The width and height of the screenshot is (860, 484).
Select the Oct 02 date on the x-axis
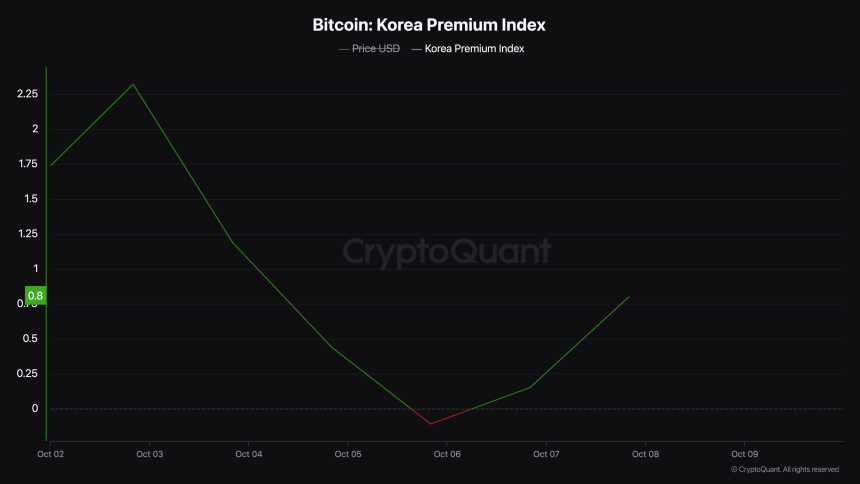(50, 454)
